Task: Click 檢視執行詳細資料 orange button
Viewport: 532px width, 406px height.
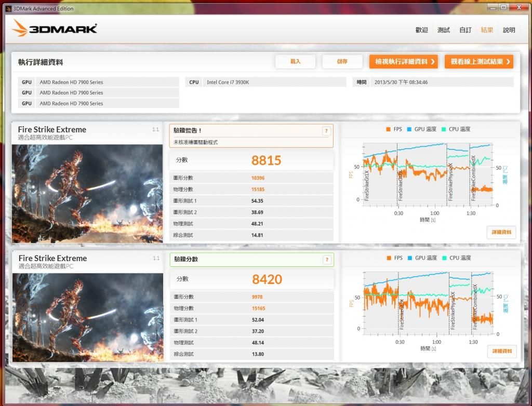Action: pos(404,61)
